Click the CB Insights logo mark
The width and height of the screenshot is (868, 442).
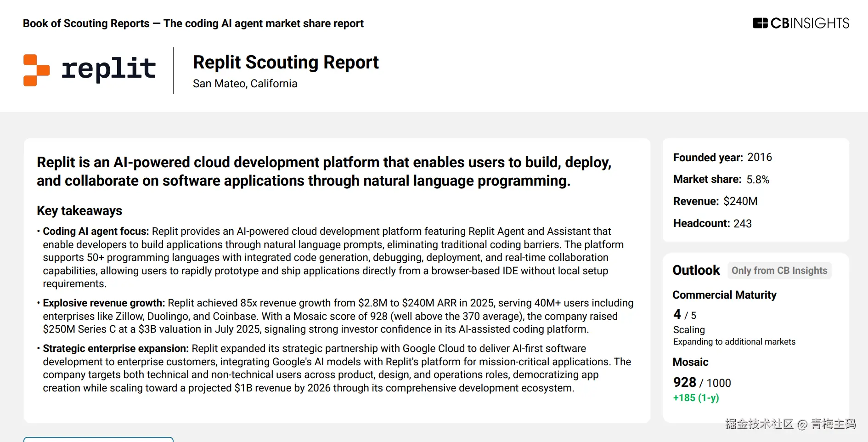[x=760, y=23]
